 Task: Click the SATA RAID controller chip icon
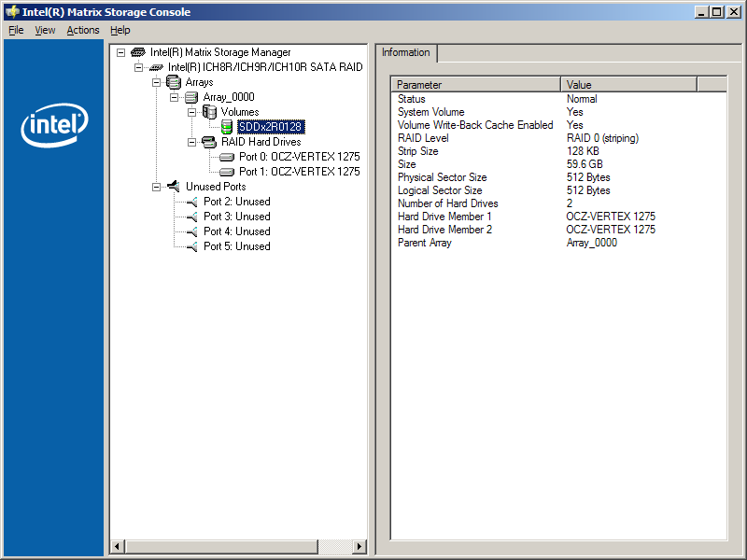(156, 67)
